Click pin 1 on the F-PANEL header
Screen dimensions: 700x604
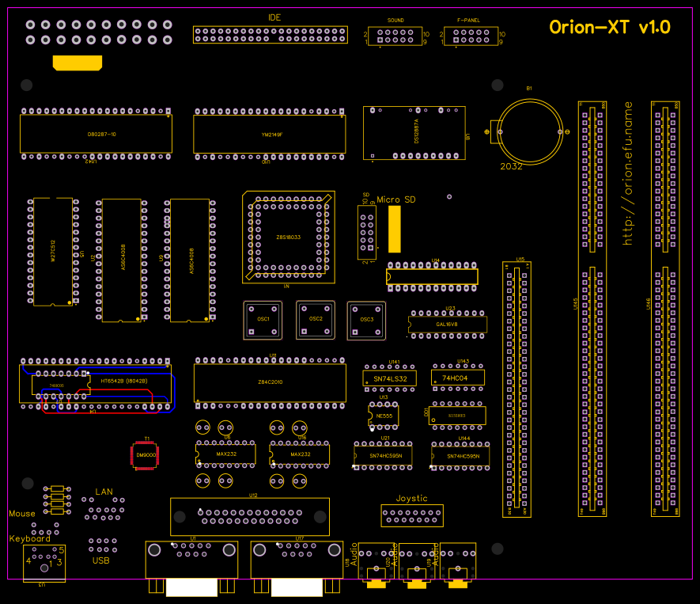455,40
